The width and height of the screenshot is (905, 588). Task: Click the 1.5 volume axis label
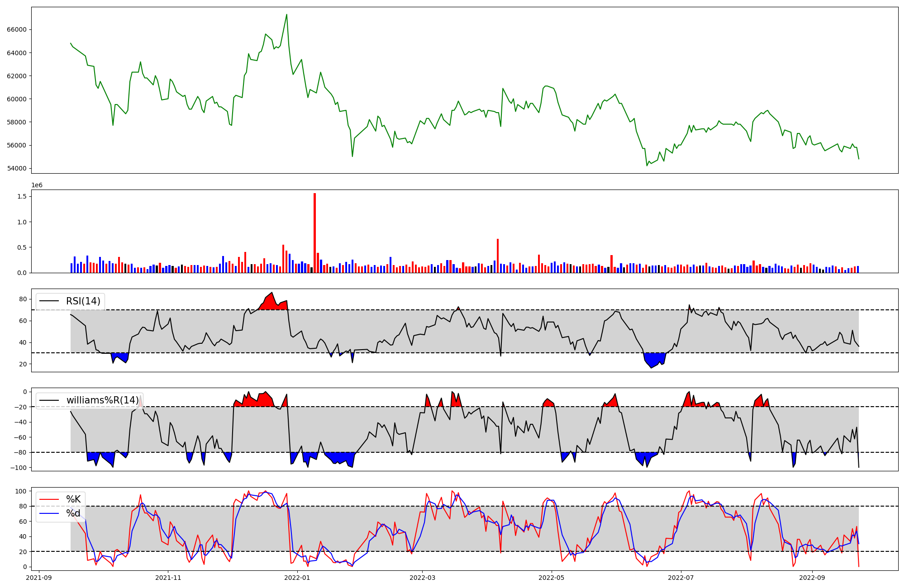(22, 197)
